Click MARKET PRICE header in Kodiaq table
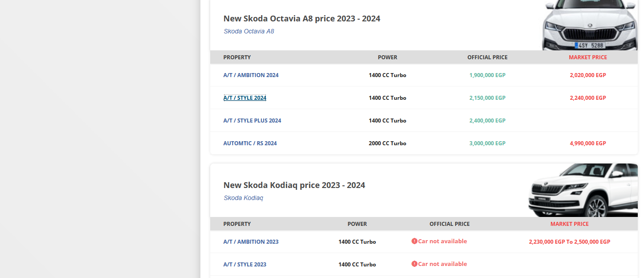 click(570, 224)
